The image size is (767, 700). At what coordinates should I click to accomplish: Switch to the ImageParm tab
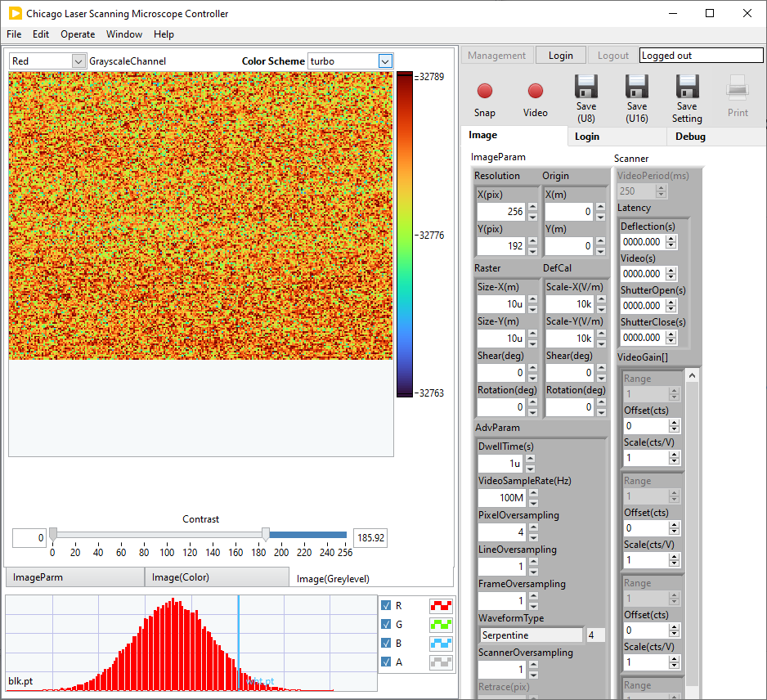coord(75,577)
